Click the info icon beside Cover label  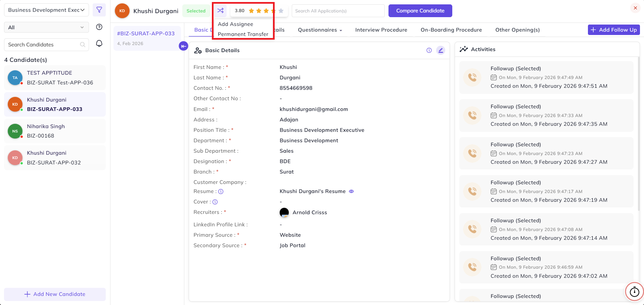215,202
